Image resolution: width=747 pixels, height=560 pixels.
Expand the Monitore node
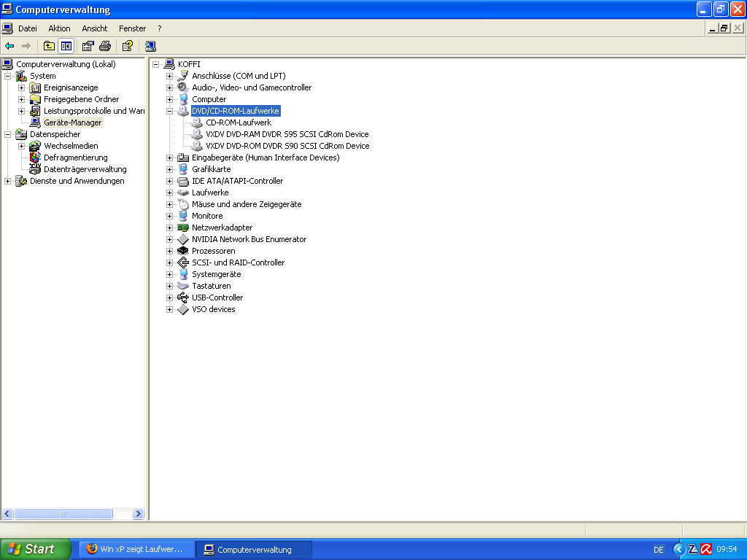point(169,216)
